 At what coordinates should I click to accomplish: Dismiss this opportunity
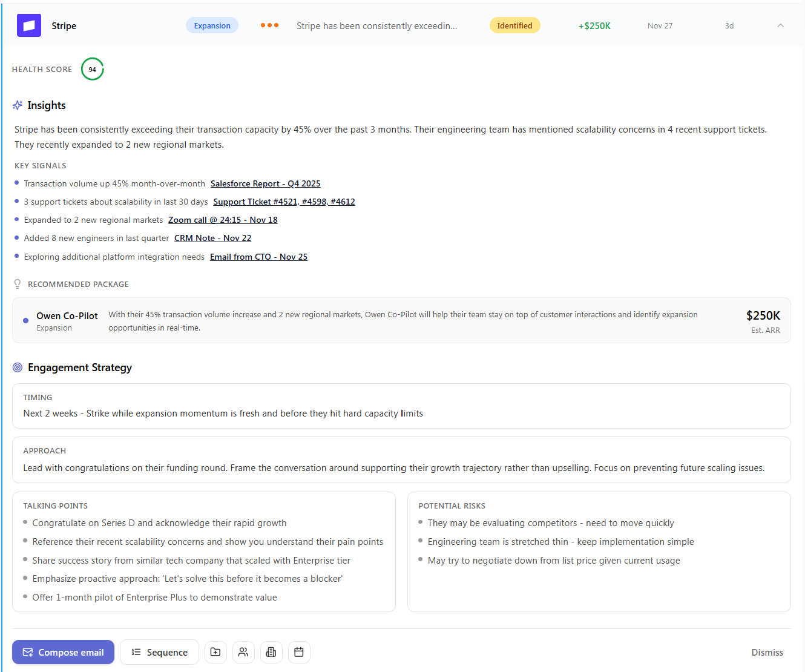click(767, 652)
